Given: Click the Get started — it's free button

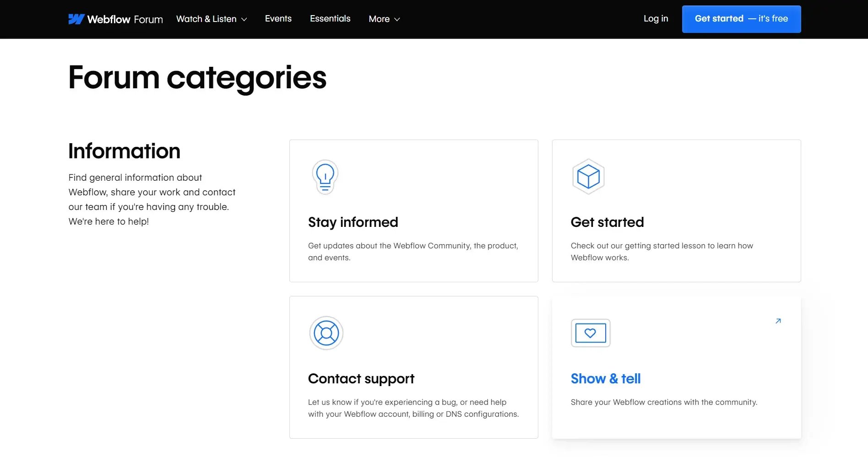Looking at the screenshot, I should [x=741, y=19].
